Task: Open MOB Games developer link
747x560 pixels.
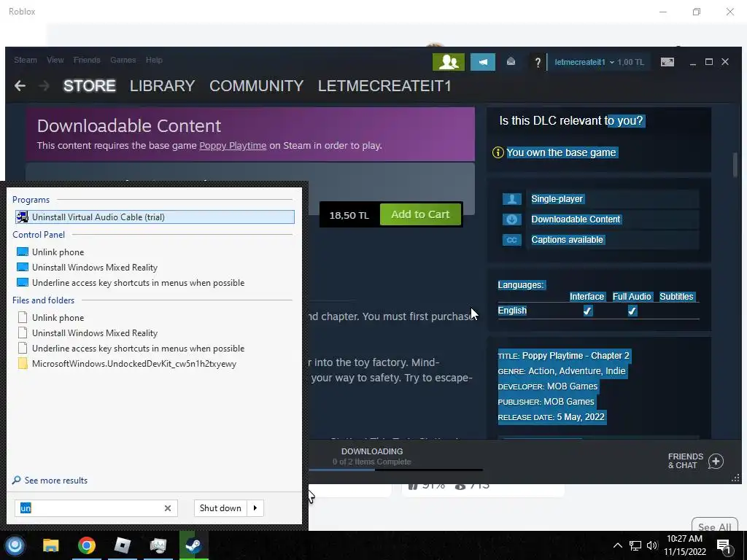Action: pyautogui.click(x=572, y=386)
